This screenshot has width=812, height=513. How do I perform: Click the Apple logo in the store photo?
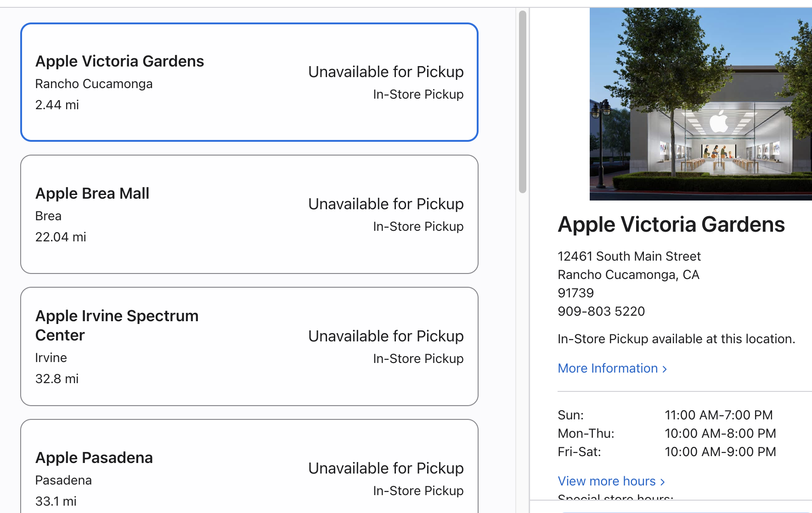point(719,122)
